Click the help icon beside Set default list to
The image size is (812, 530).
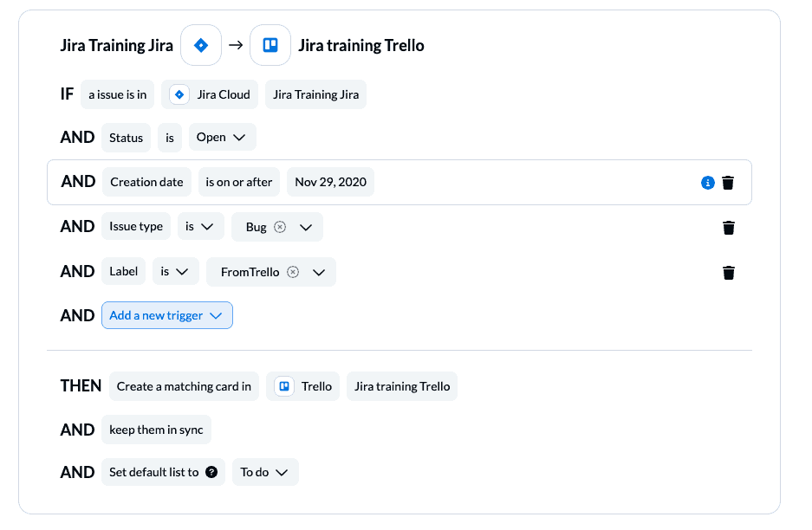(211, 472)
